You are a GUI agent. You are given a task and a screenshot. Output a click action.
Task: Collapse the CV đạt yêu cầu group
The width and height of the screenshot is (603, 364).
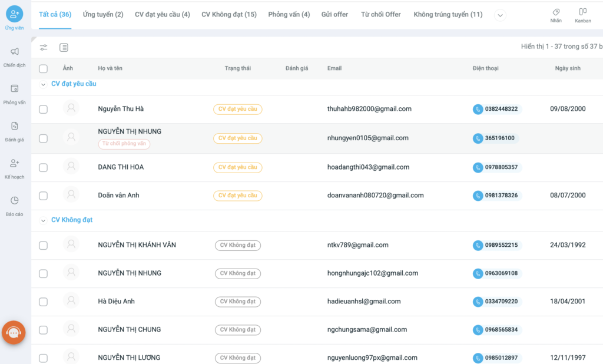coord(43,84)
